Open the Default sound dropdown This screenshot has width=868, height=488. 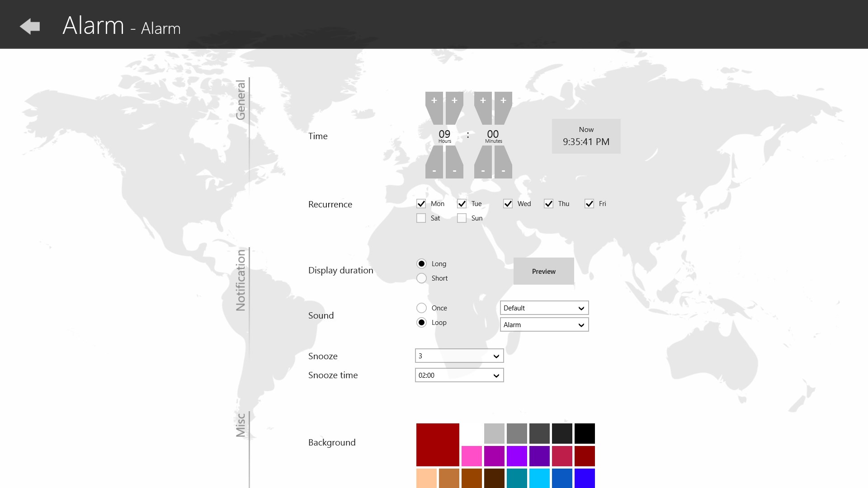tap(544, 308)
